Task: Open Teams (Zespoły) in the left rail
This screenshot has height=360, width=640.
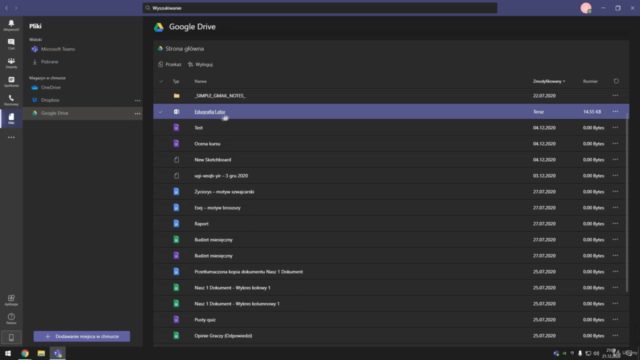Action: [11, 62]
